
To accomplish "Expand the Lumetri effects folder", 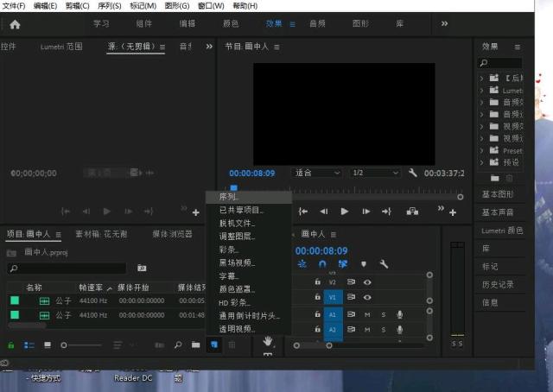I will (482, 91).
